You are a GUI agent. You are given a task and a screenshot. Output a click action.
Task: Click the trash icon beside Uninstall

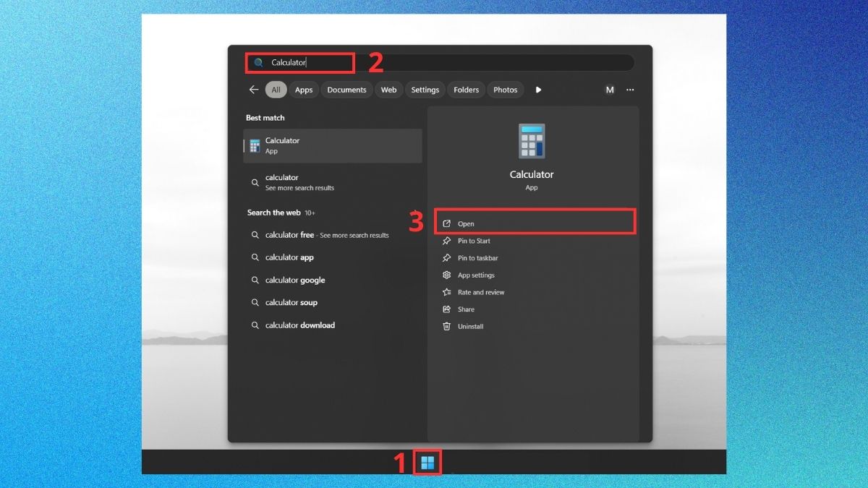(x=446, y=326)
